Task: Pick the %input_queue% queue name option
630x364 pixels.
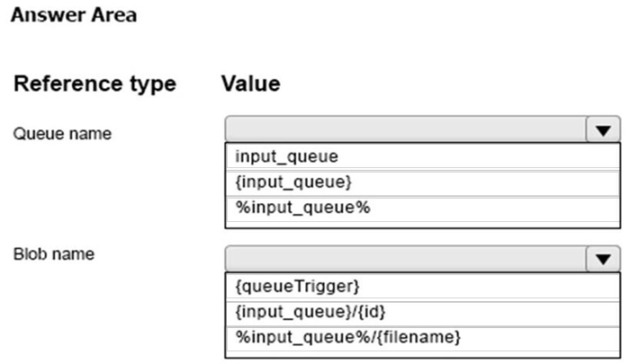Action: [423, 209]
